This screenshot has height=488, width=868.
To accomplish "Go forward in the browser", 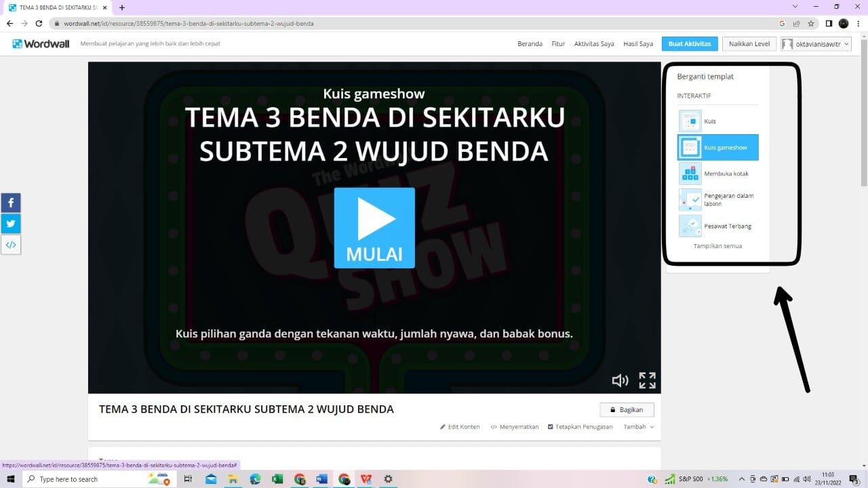I will 24,23.
